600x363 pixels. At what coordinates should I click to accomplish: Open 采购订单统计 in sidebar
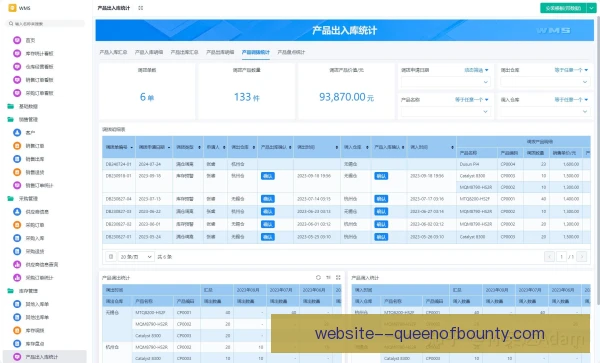pyautogui.click(x=39, y=278)
